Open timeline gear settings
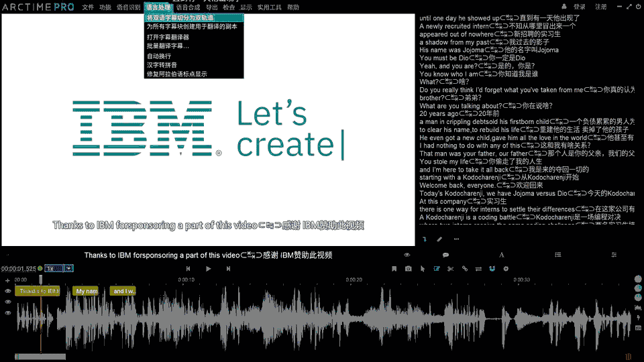Viewport: 644px width, 362px height. [506, 269]
